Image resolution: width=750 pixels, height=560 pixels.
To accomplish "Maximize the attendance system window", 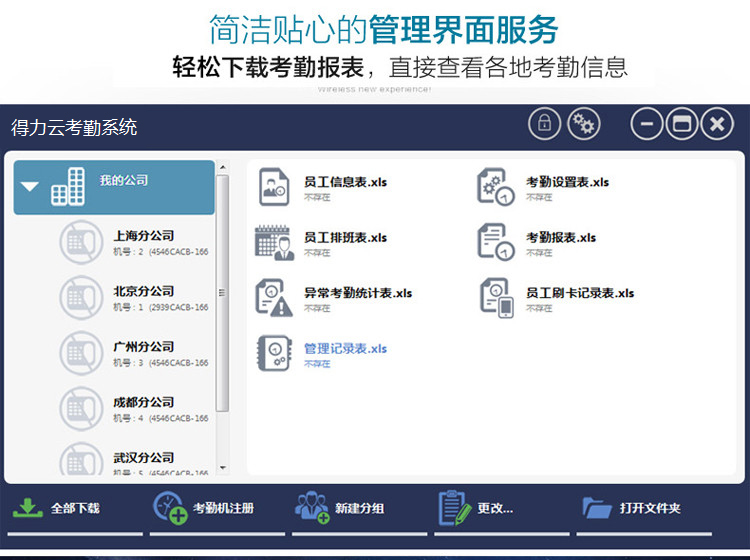I will [682, 124].
